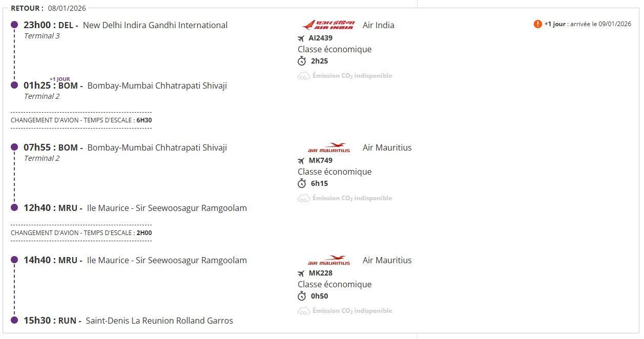Click the stopwatch icon next to 6h15
The width and height of the screenshot is (644, 339).
(302, 183)
